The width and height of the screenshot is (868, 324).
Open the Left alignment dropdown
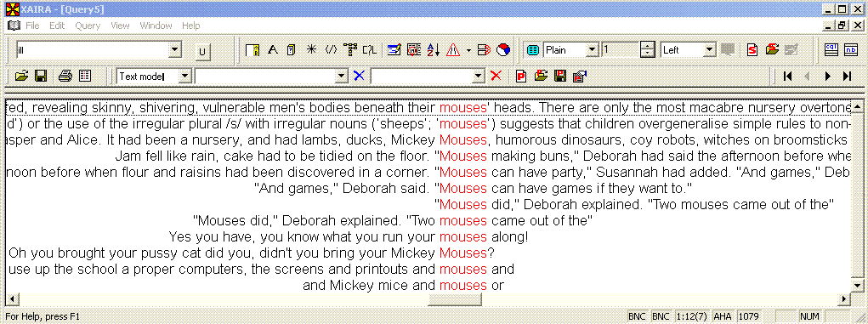(x=710, y=50)
